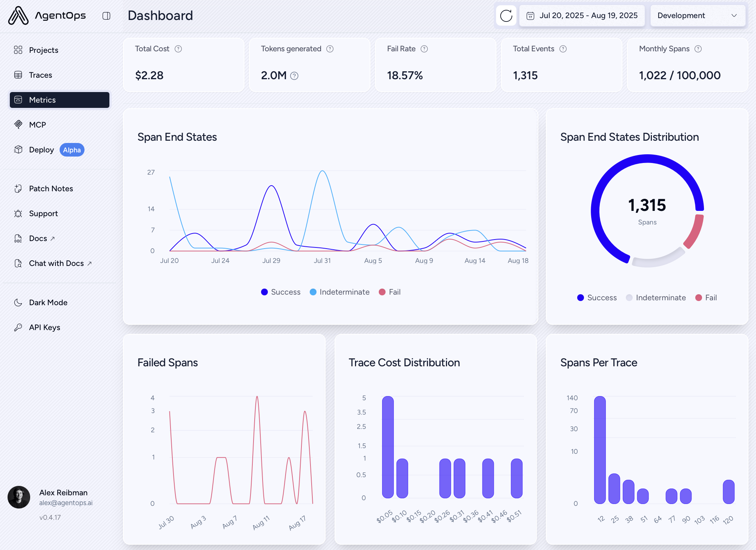The image size is (756, 550).
Task: Toggle Fail in Distribution donut legend
Action: [x=706, y=298]
